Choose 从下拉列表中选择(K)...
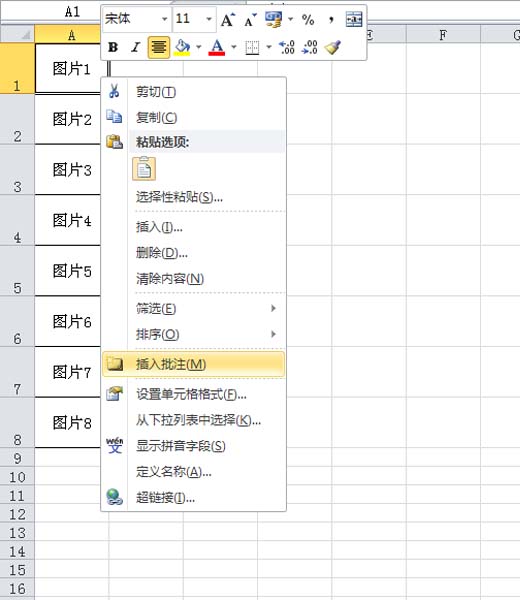The height and width of the screenshot is (600, 520). click(194, 420)
